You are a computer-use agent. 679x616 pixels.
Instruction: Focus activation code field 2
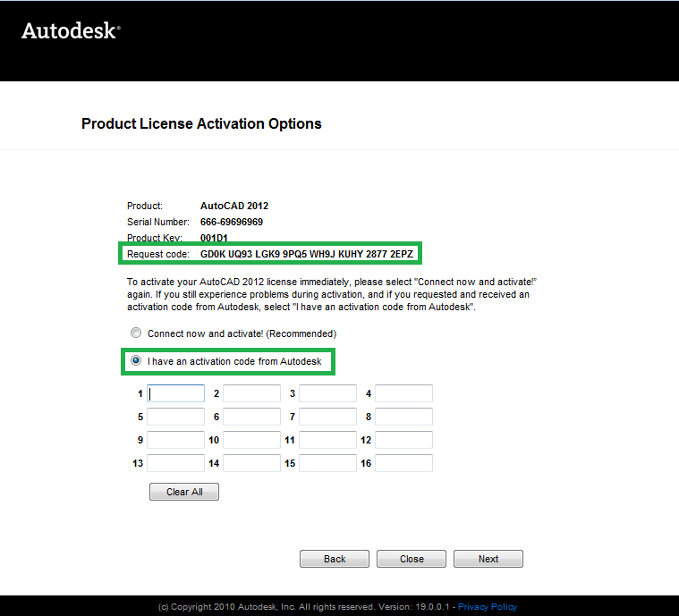(x=252, y=393)
